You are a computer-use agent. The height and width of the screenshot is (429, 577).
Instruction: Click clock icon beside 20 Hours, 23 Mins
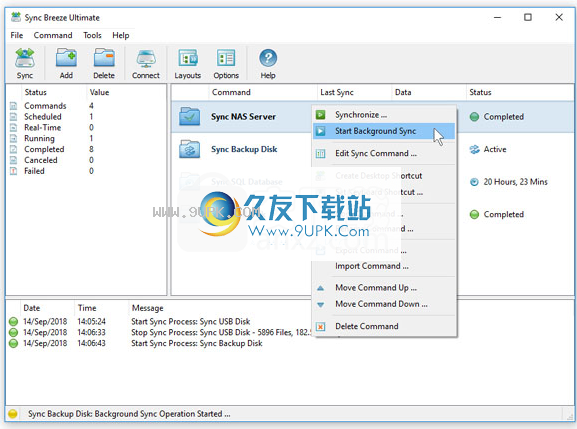click(474, 182)
